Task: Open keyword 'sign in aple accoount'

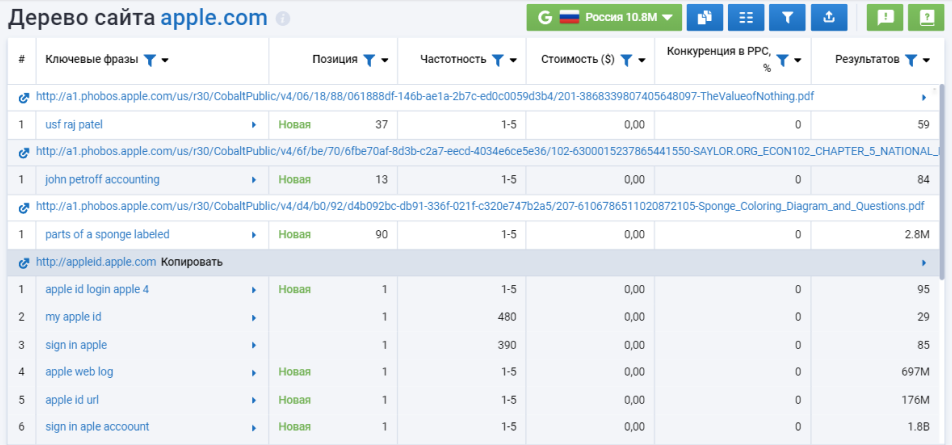Action: point(97,427)
